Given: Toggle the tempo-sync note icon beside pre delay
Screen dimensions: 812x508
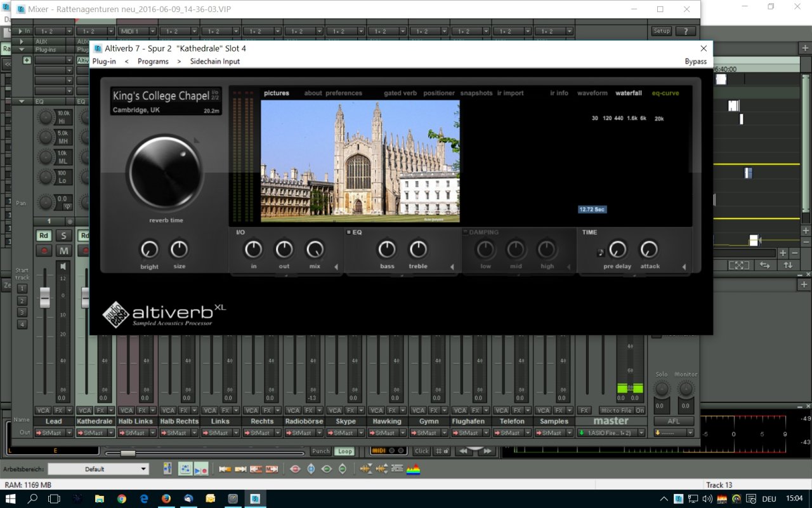Looking at the screenshot, I should (601, 252).
